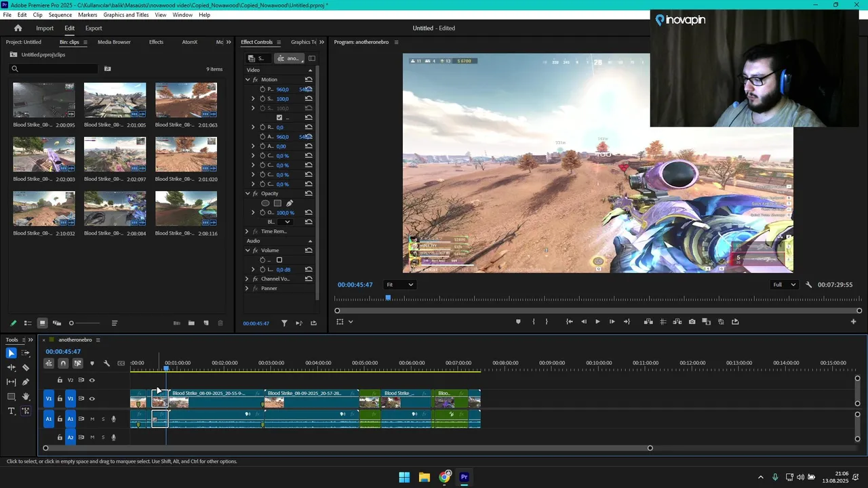The image size is (868, 488).
Task: Collapse the Motion effect section
Action: point(248,80)
